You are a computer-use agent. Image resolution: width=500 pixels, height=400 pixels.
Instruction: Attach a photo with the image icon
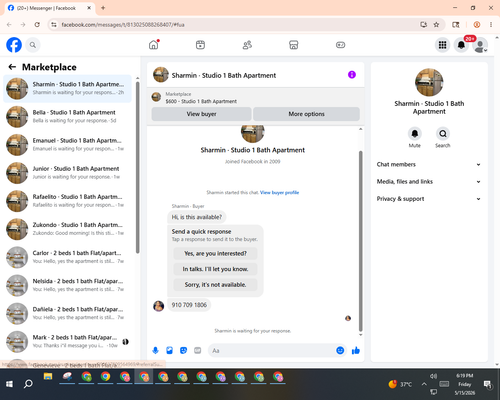(169, 350)
